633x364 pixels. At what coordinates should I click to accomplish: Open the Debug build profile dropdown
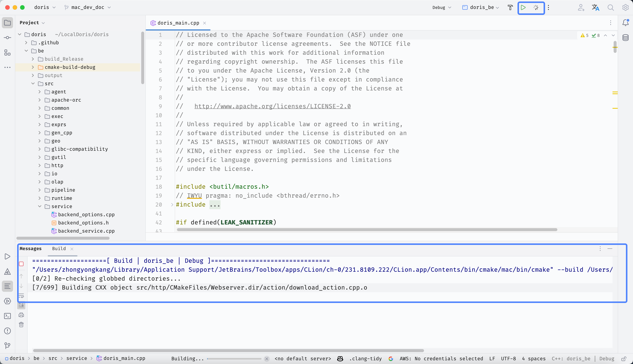pyautogui.click(x=442, y=7)
